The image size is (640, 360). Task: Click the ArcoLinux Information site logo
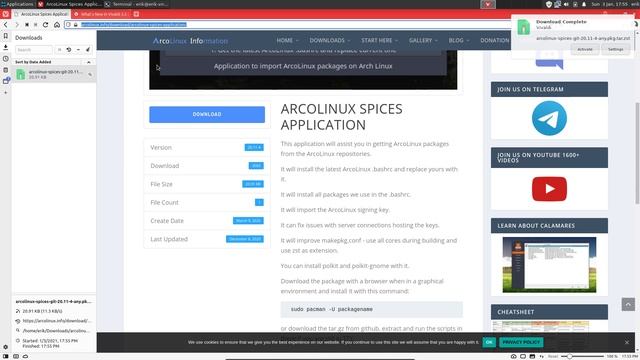click(x=190, y=41)
